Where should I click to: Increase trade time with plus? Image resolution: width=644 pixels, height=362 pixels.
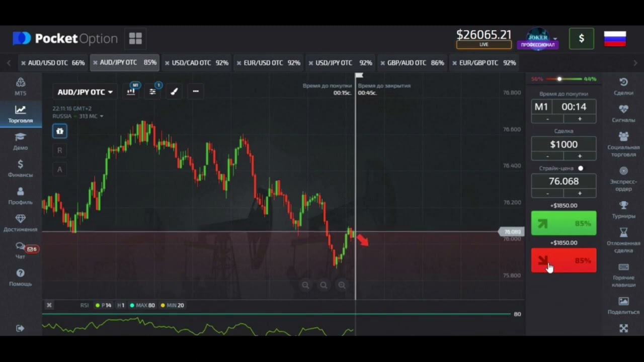coord(580,119)
